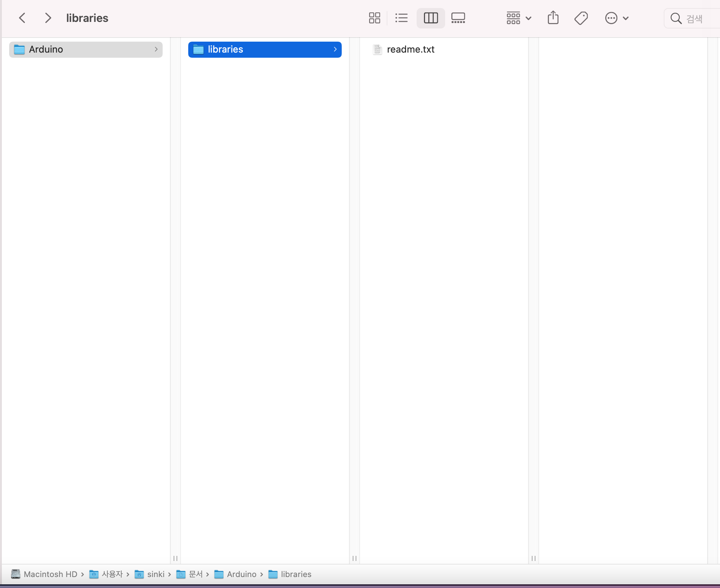Click 사용자 in the path bar
720x588 pixels.
point(112,574)
